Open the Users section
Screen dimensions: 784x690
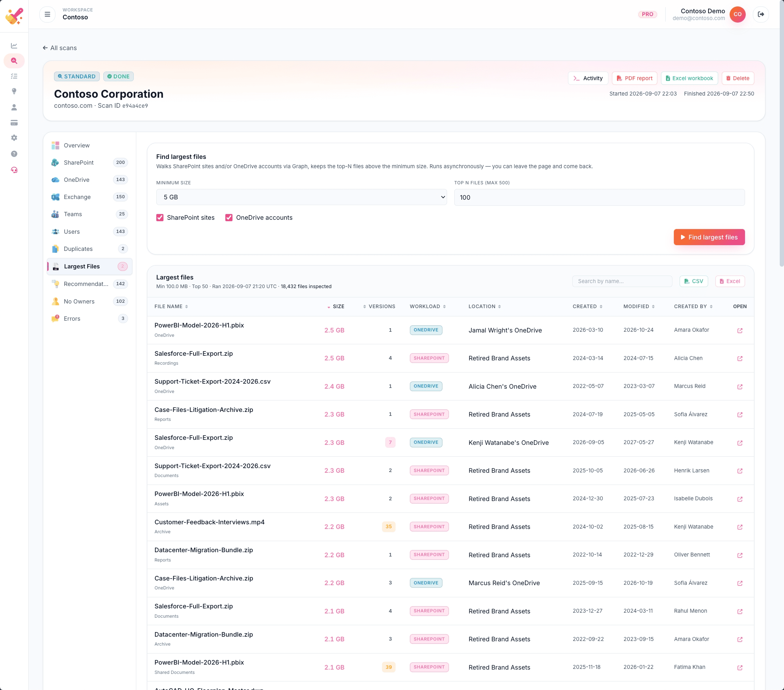tap(89, 232)
